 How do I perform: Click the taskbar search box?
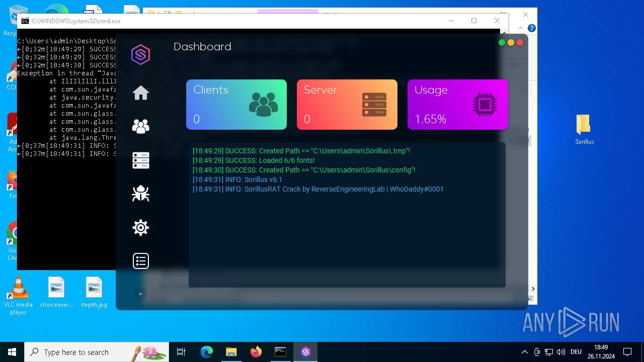pyautogui.click(x=97, y=352)
